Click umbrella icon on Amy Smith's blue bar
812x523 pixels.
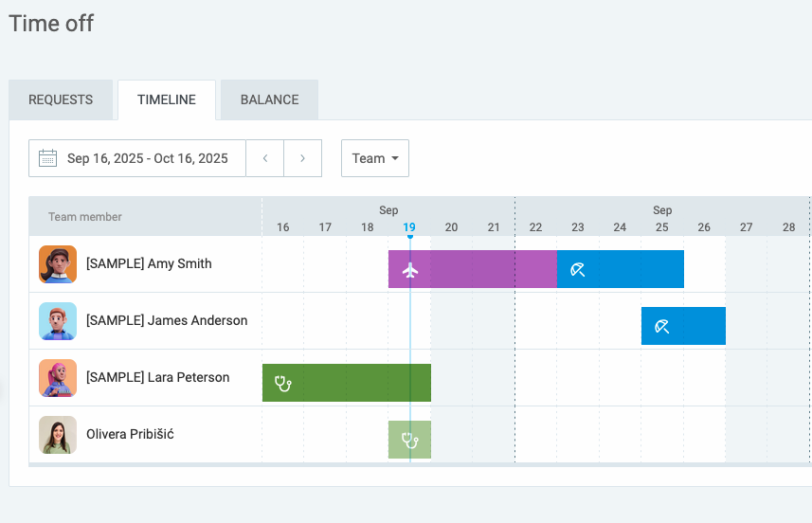[578, 270]
